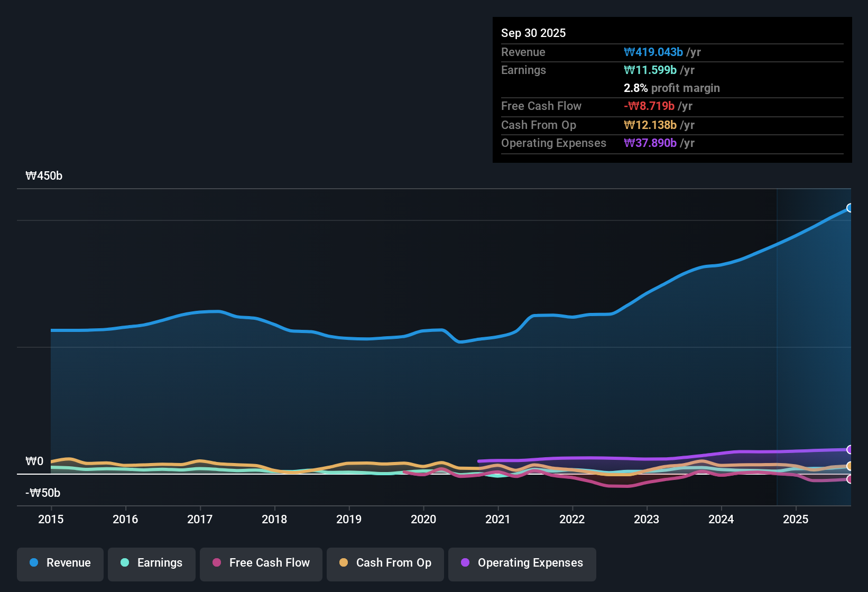Select the Revenue endpoint marker on the chart
The image size is (868, 592).
pos(850,208)
